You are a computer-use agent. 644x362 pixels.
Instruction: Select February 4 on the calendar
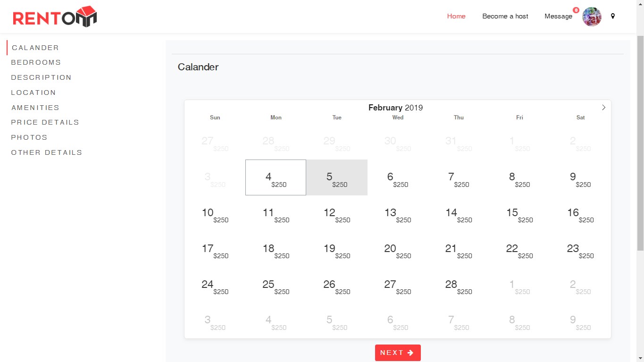click(276, 177)
